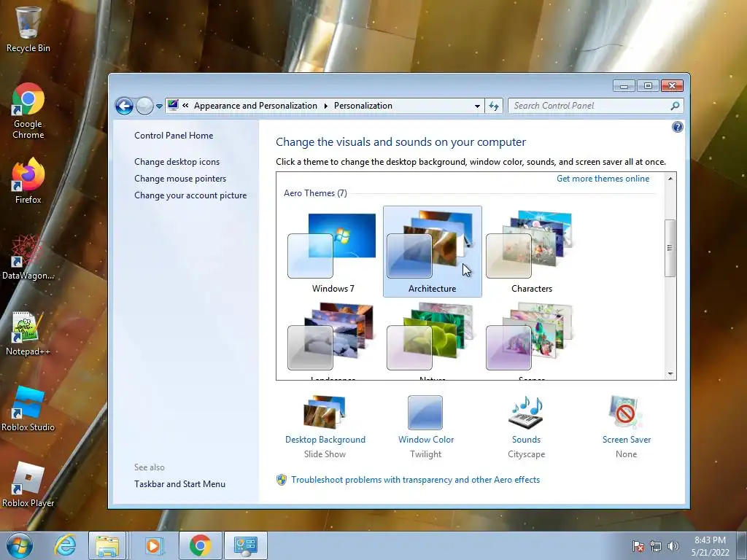Open Change desktop icons link

tap(177, 162)
